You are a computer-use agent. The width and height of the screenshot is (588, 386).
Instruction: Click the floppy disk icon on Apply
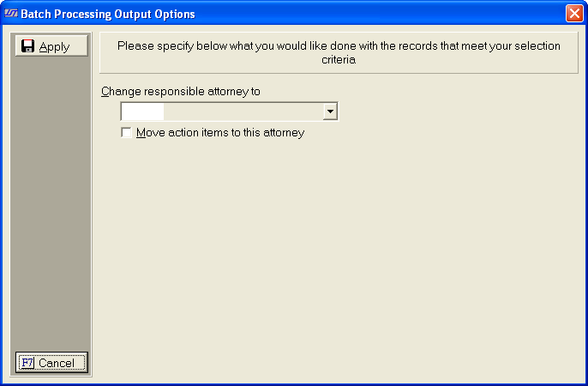point(28,46)
